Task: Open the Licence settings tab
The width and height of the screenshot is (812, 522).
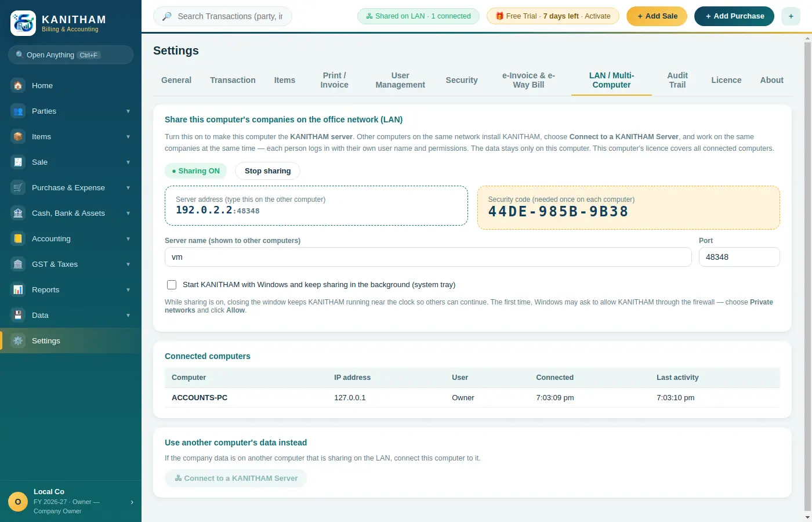Action: click(x=726, y=80)
